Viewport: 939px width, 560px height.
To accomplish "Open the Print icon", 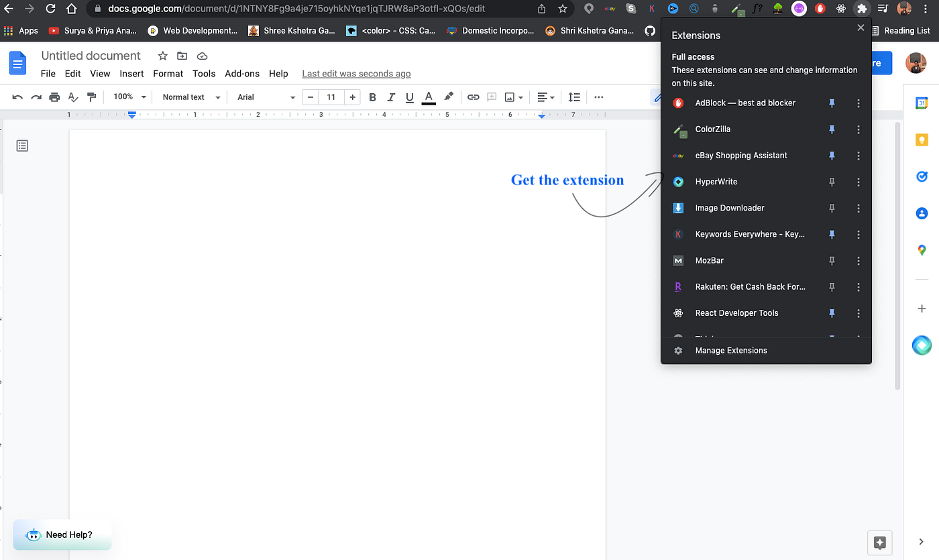I will pyautogui.click(x=54, y=97).
